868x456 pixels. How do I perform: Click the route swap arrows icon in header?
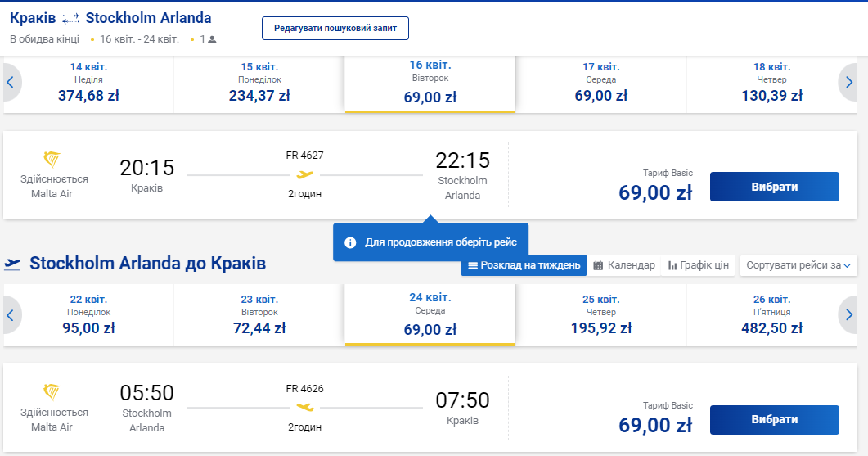pos(71,19)
